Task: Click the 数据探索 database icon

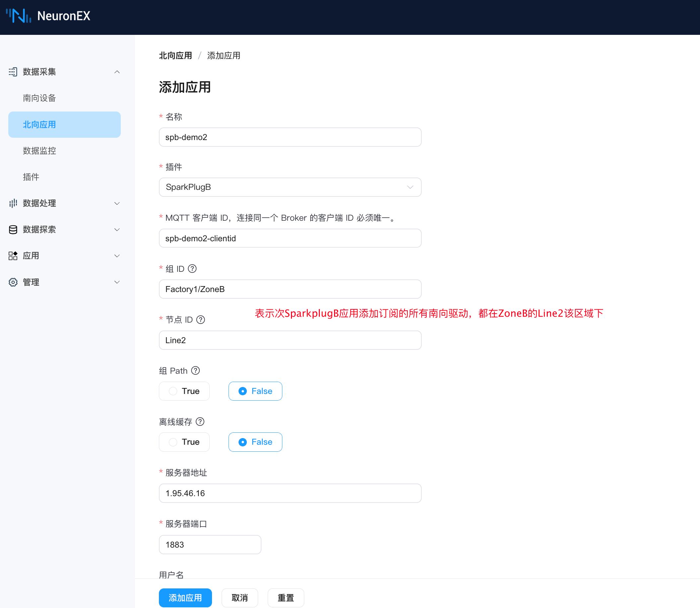Action: [13, 230]
